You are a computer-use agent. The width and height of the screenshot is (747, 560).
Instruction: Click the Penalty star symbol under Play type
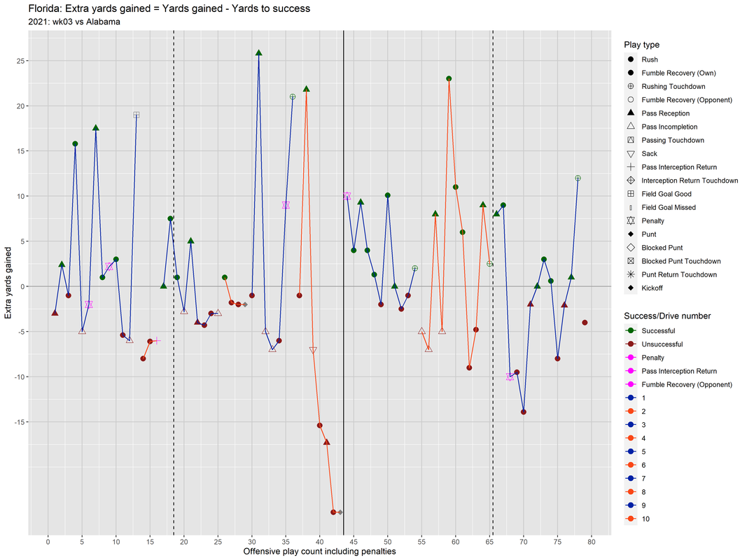pyautogui.click(x=630, y=220)
